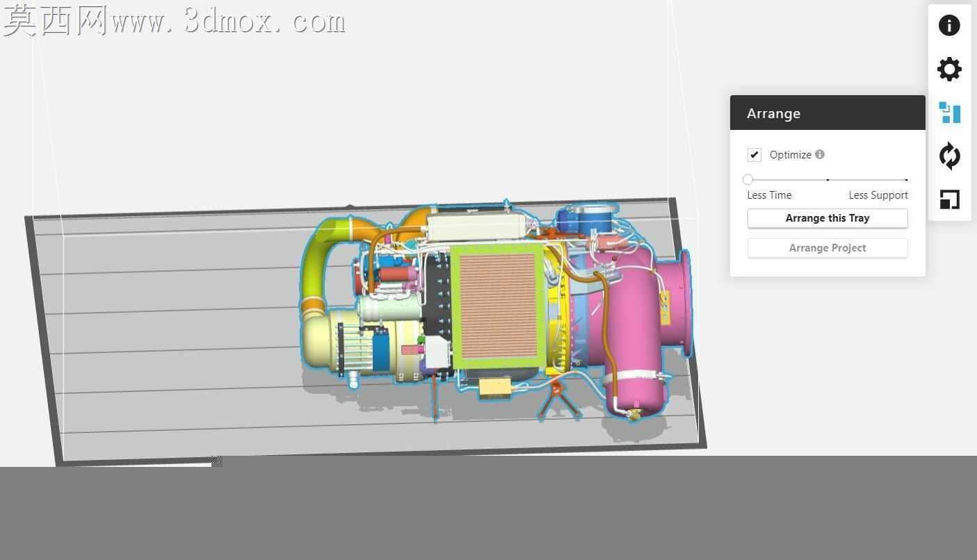This screenshot has height=560, width=977.
Task: Select the Rotate tool icon
Action: click(x=949, y=156)
